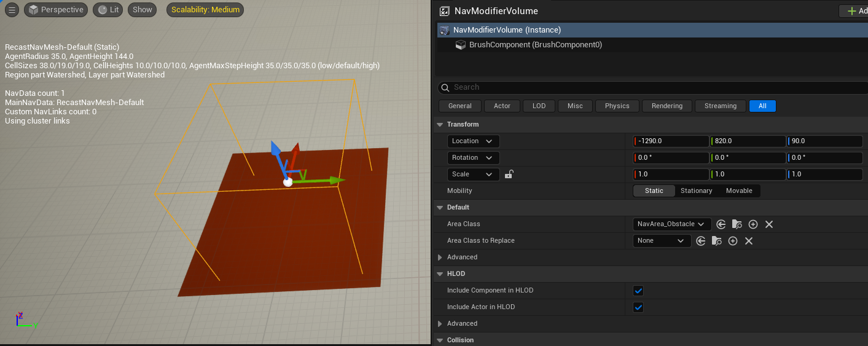This screenshot has width=868, height=346.
Task: Filter details by Misc
Action: pyautogui.click(x=575, y=106)
